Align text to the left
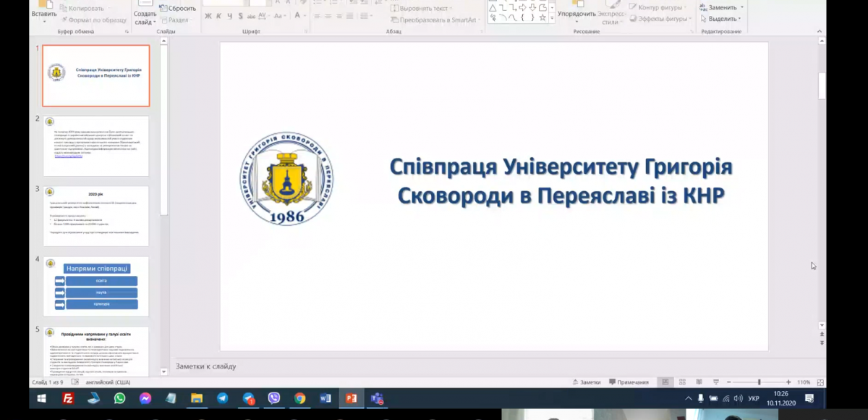Screen dimensions: 868x420 [x=317, y=16]
